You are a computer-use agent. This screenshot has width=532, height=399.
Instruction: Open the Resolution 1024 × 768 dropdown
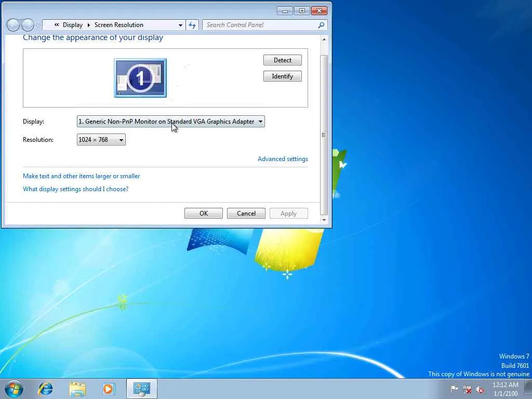(x=101, y=139)
